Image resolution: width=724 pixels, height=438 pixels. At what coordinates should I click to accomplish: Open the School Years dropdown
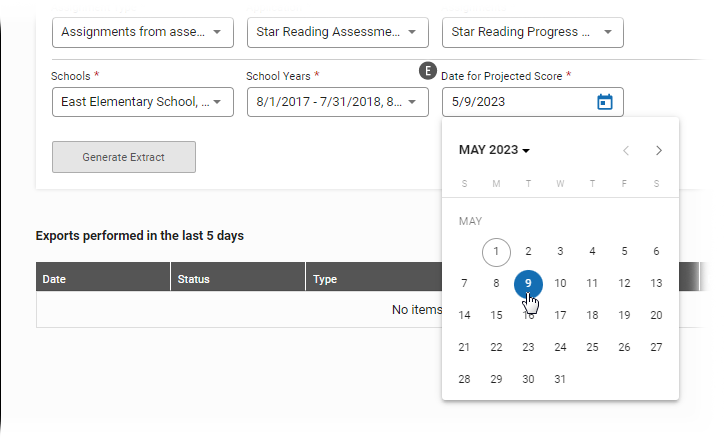[338, 102]
